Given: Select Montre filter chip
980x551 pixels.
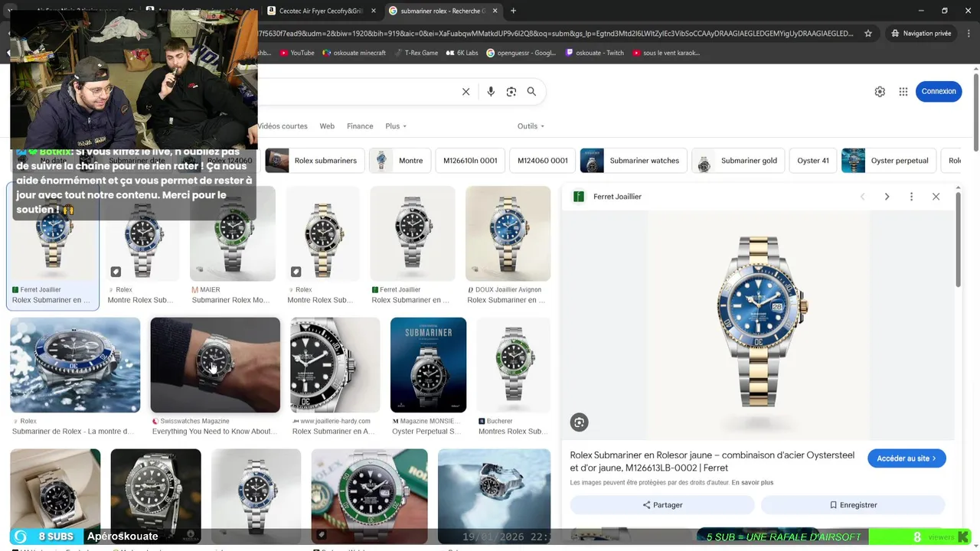Looking at the screenshot, I should (399, 161).
